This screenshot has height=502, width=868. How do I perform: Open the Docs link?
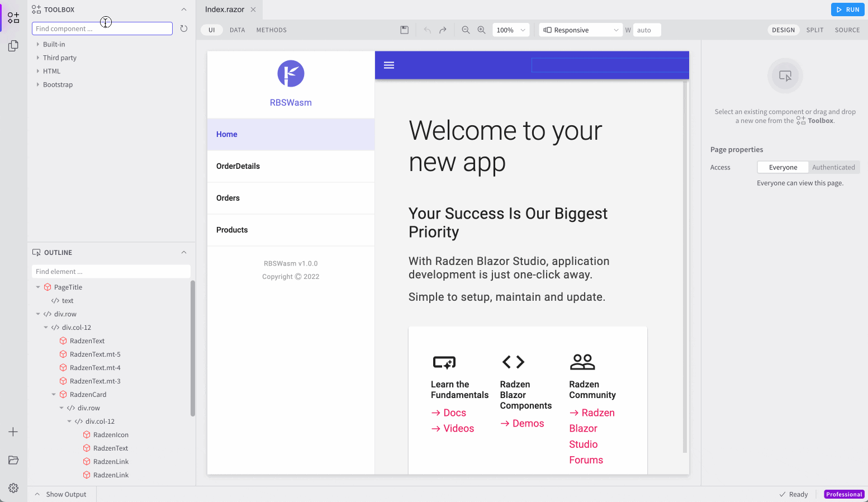coord(448,413)
